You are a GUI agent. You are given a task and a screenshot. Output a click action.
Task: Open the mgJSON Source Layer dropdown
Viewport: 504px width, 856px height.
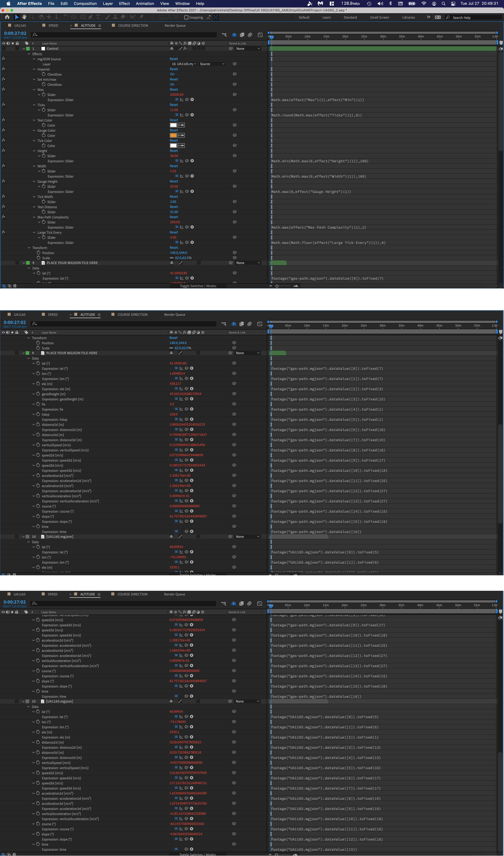coord(184,64)
